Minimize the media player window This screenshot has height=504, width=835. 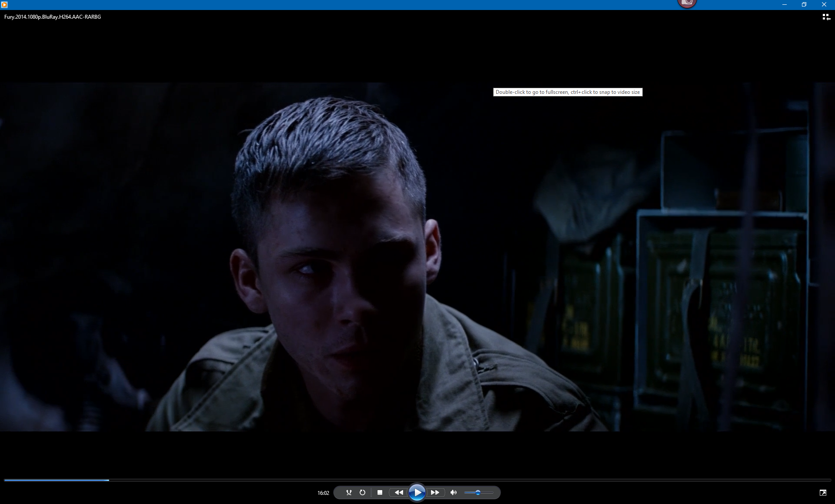click(x=785, y=4)
